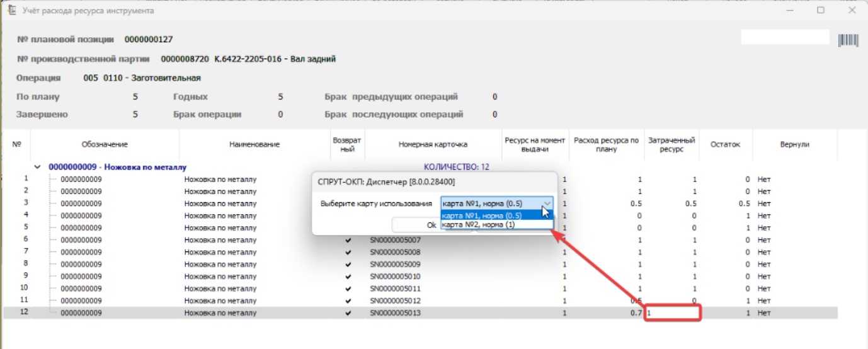Screen dimensions: 868x349
Task: Maximize the tool resource accounting window
Action: point(820,11)
